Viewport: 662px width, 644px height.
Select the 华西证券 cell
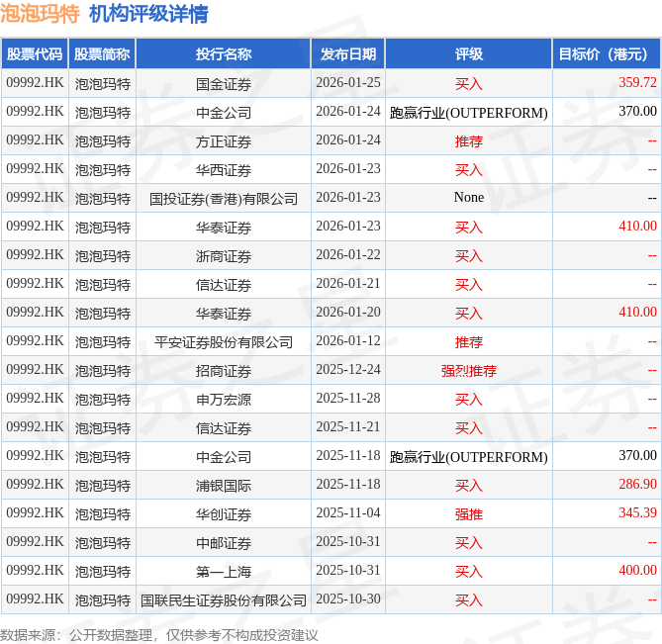(x=224, y=169)
